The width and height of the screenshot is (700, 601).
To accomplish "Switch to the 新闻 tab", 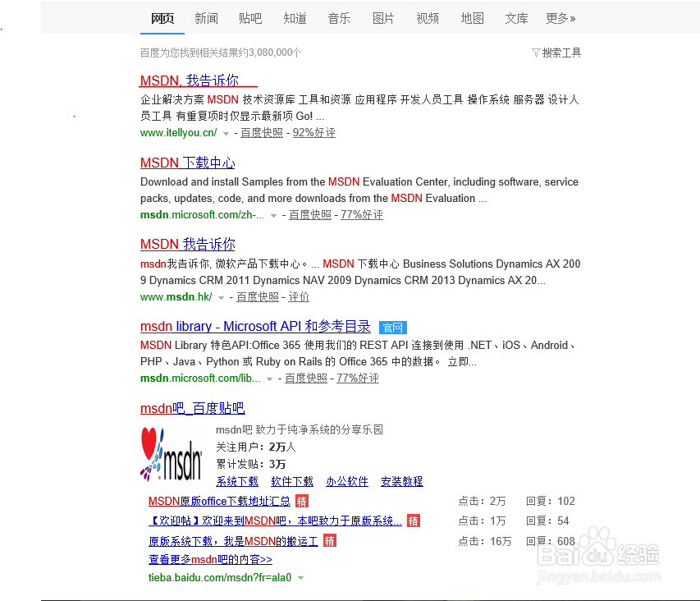I will point(206,18).
